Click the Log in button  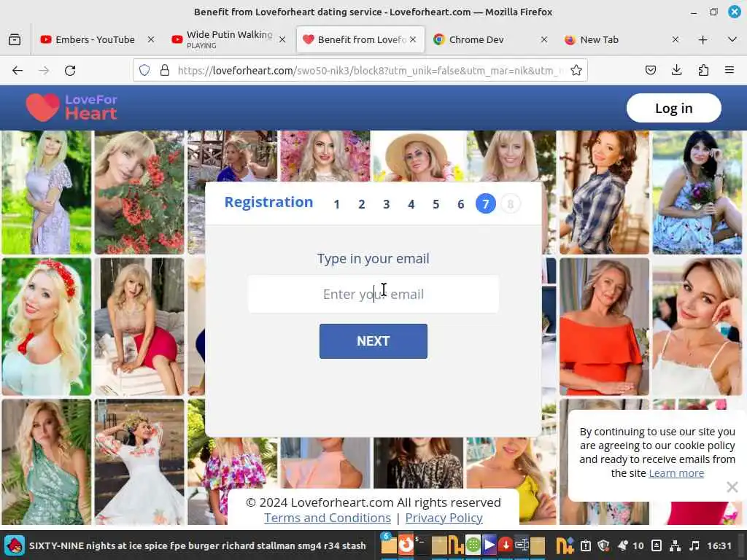[673, 108]
